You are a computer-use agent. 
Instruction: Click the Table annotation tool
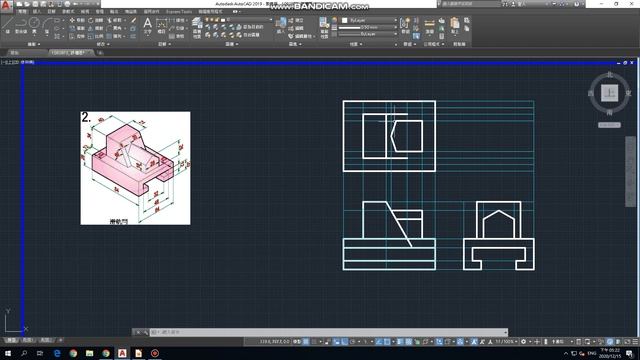(x=176, y=36)
